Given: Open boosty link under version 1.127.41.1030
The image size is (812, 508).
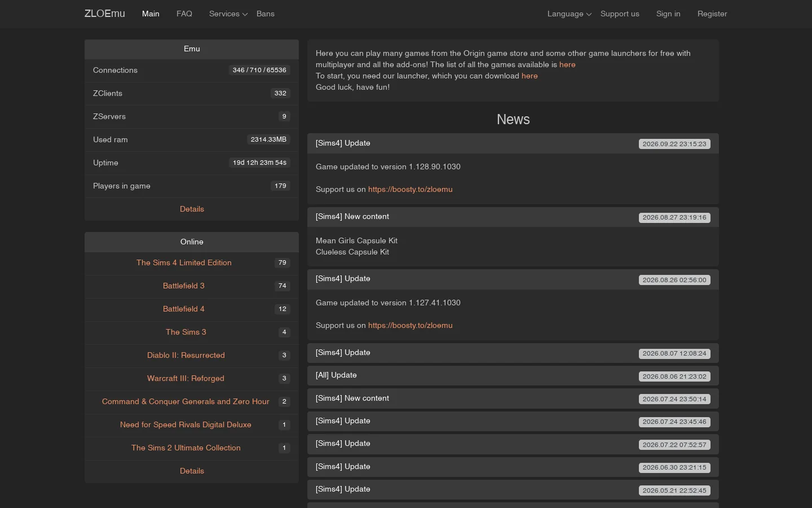Looking at the screenshot, I should click(411, 325).
